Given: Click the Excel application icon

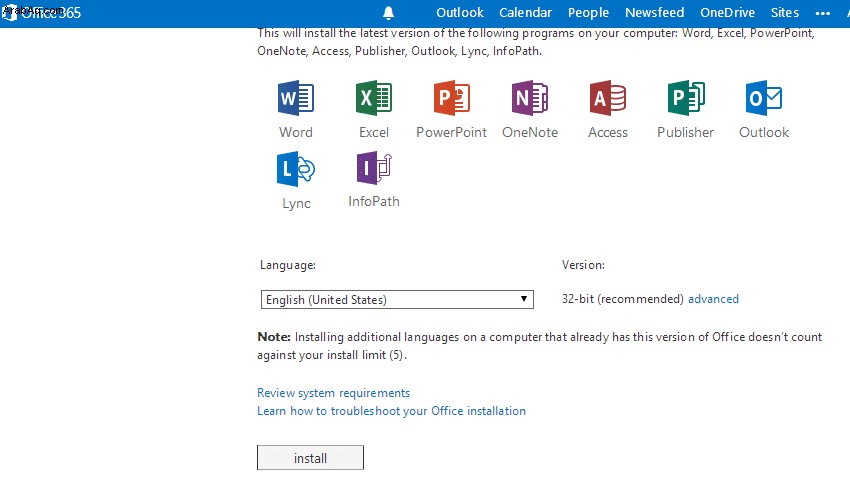Looking at the screenshot, I should [x=374, y=98].
